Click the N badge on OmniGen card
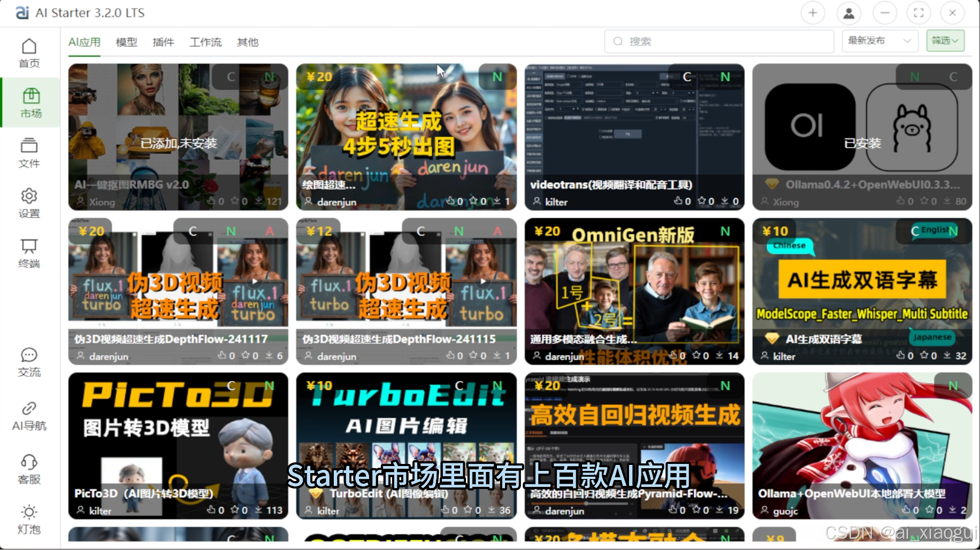The image size is (980, 550). (x=725, y=231)
